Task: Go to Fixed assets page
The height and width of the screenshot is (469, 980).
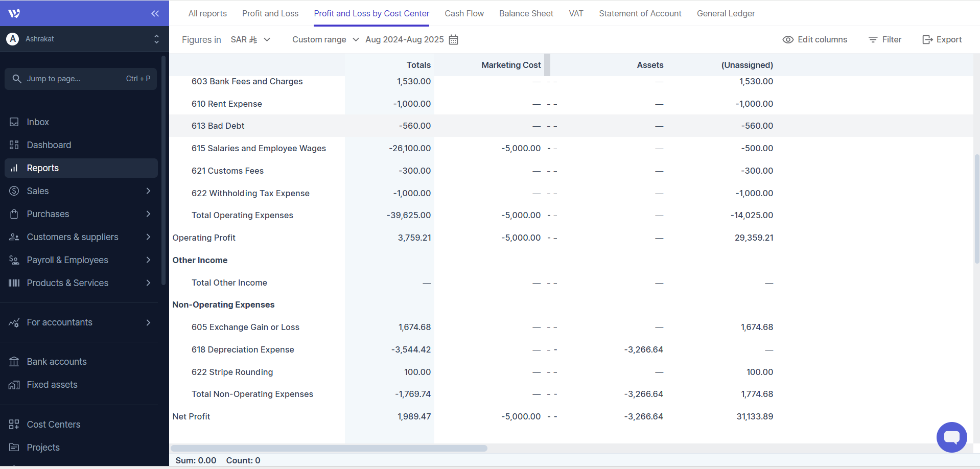Action: tap(52, 385)
